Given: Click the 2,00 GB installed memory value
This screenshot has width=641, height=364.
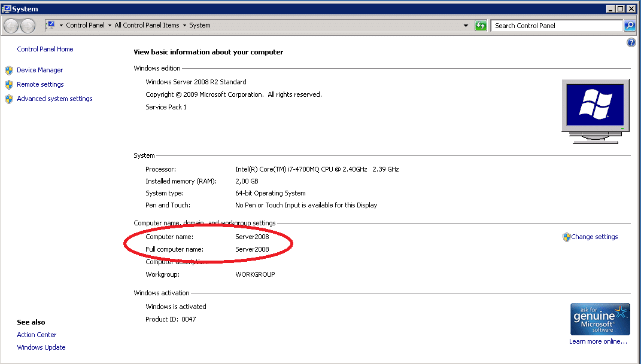Looking at the screenshot, I should pyautogui.click(x=247, y=181).
